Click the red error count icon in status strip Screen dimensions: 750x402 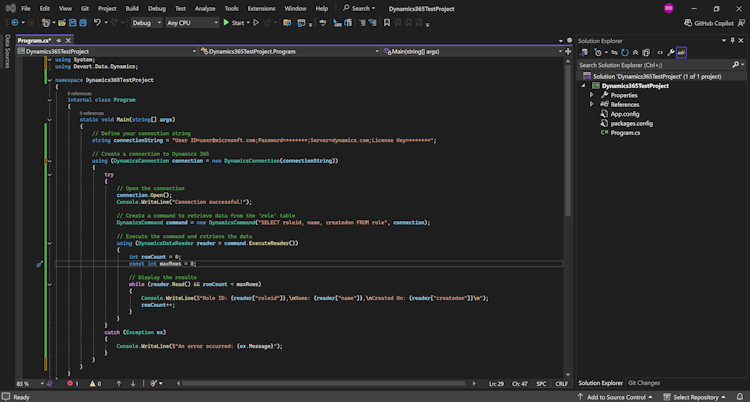71,383
